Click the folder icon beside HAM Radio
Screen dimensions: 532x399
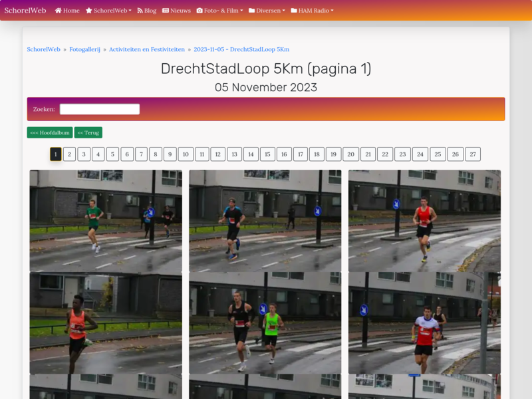pyautogui.click(x=294, y=11)
